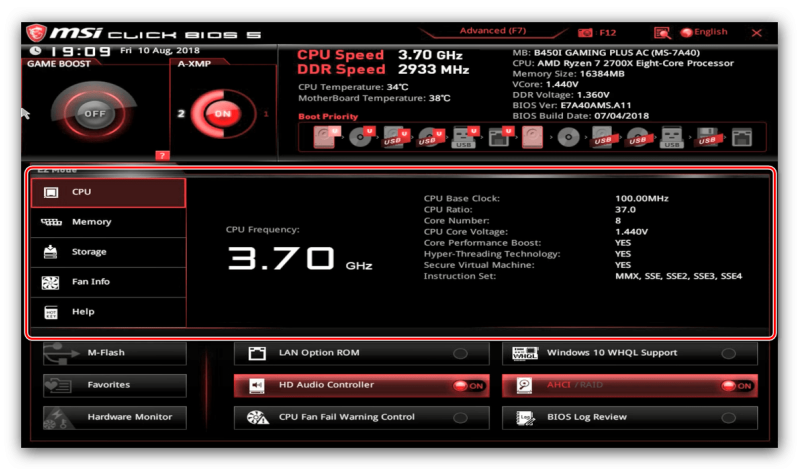The height and width of the screenshot is (470, 800).
Task: Open the search magnifier icon in header
Action: pos(662,33)
